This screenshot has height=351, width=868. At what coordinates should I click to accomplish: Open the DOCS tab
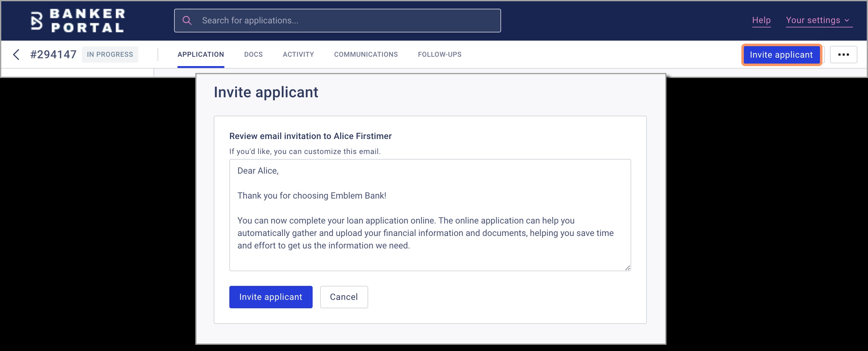click(253, 55)
